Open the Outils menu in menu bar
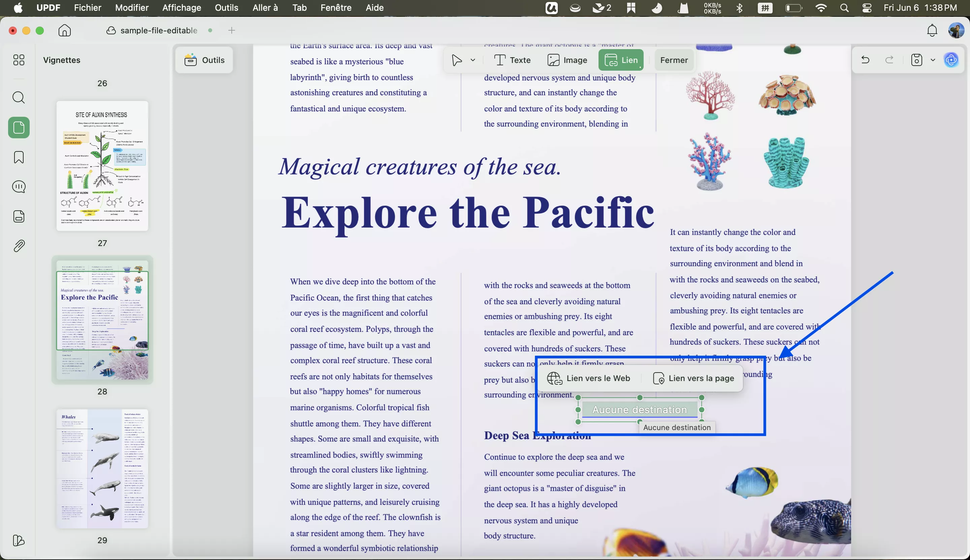This screenshot has height=560, width=970. click(x=226, y=8)
